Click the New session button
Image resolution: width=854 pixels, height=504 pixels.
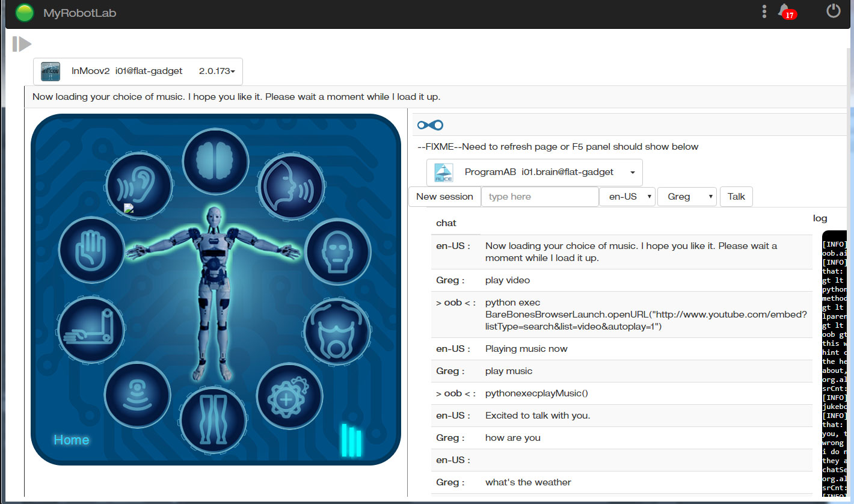[x=444, y=197]
